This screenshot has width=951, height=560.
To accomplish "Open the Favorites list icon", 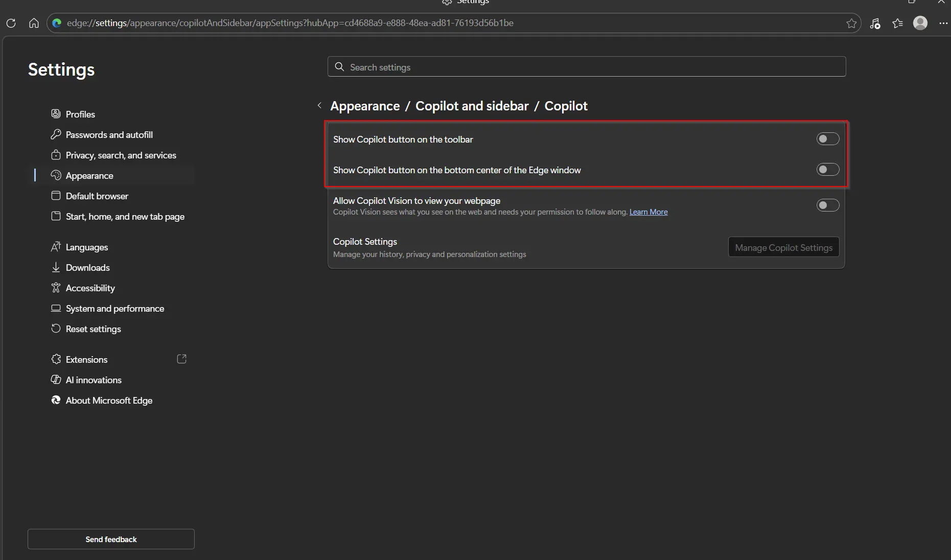I will pos(897,23).
